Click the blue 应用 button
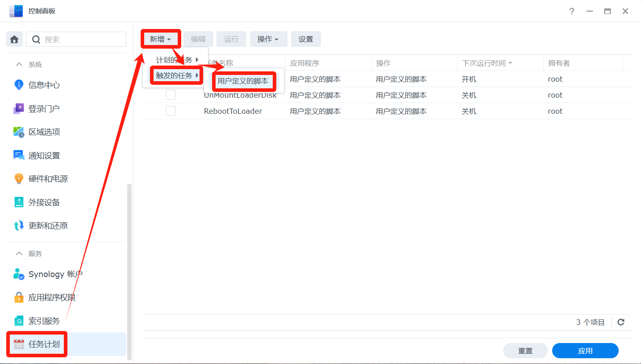This screenshot has height=364, width=641. 585,351
